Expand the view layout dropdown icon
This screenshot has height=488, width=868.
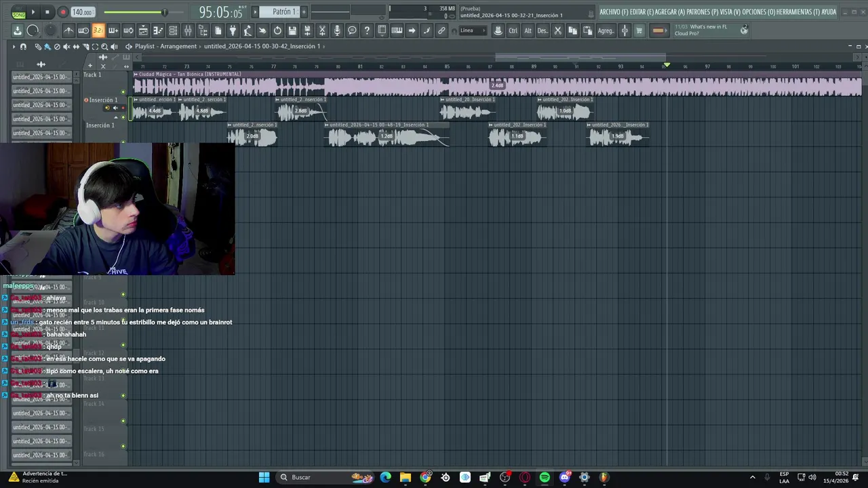tap(382, 30)
